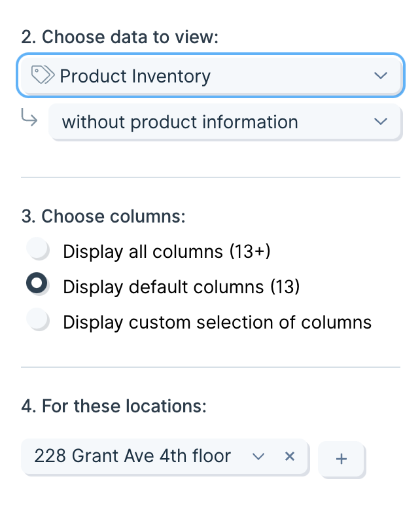The height and width of the screenshot is (521, 420).
Task: Open the 'without product information' dropdown
Action: [224, 121]
